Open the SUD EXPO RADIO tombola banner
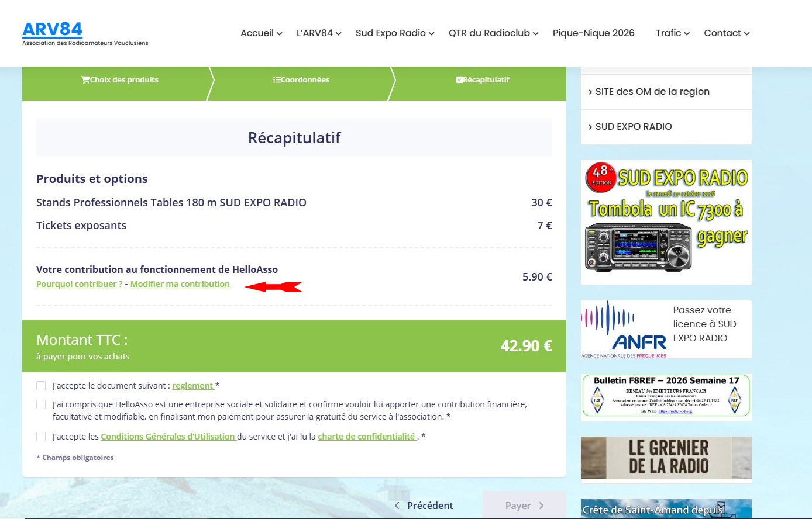 tap(666, 222)
